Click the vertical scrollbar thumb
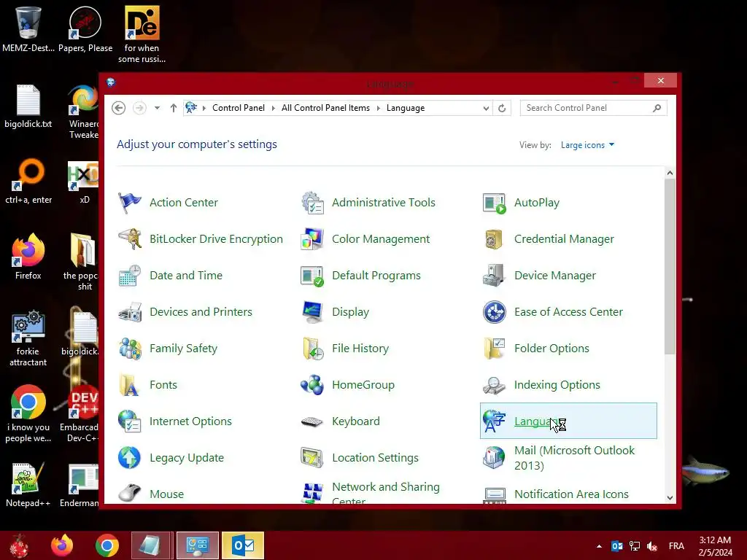The width and height of the screenshot is (747, 560). click(x=670, y=267)
